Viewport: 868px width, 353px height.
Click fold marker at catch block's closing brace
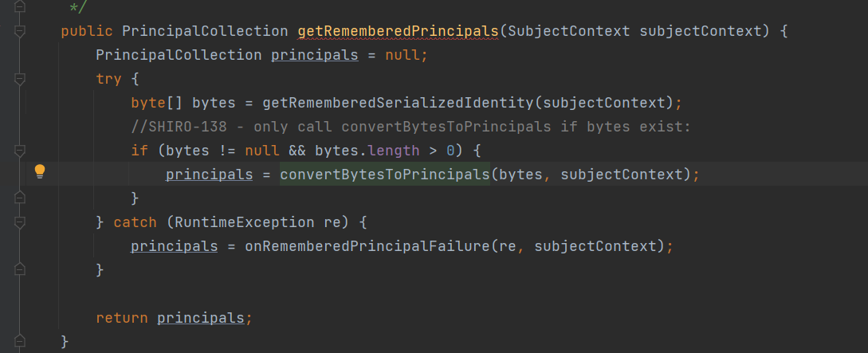click(x=20, y=269)
